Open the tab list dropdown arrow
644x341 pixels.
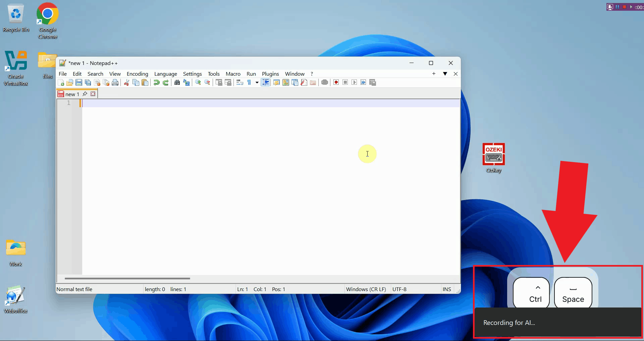445,74
